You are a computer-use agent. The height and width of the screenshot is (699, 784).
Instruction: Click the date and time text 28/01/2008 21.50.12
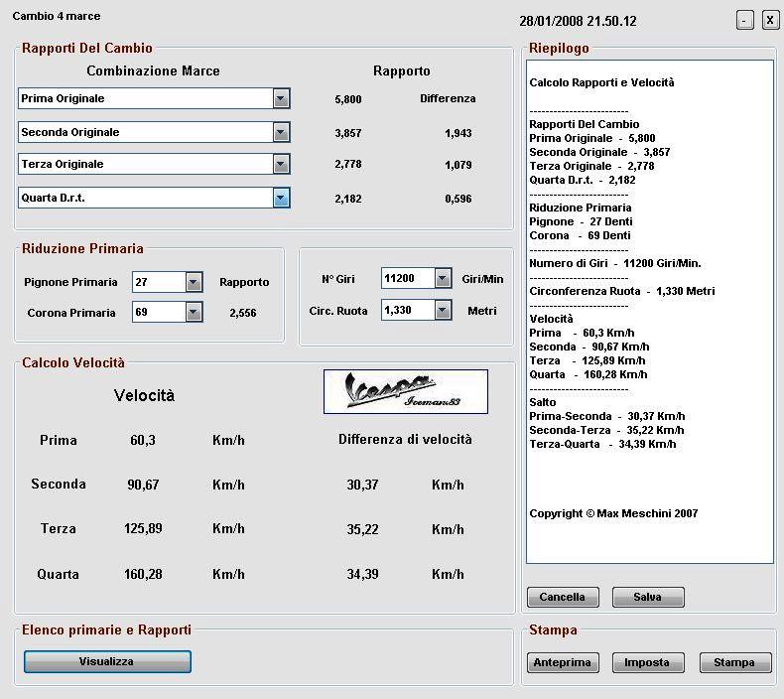(578, 21)
